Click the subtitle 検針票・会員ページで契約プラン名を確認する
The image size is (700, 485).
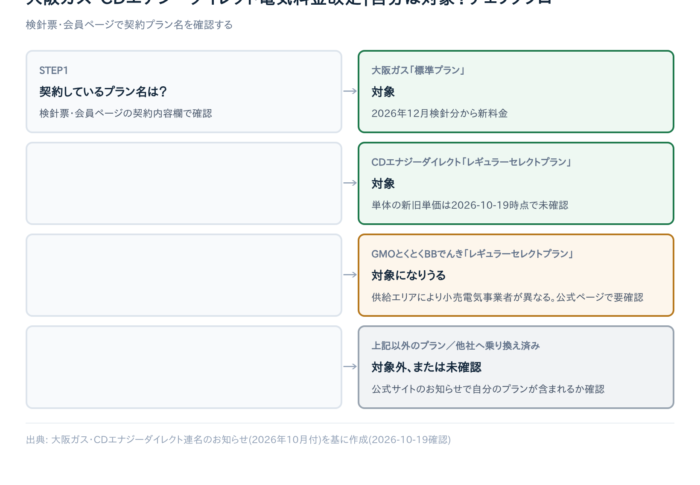(129, 25)
